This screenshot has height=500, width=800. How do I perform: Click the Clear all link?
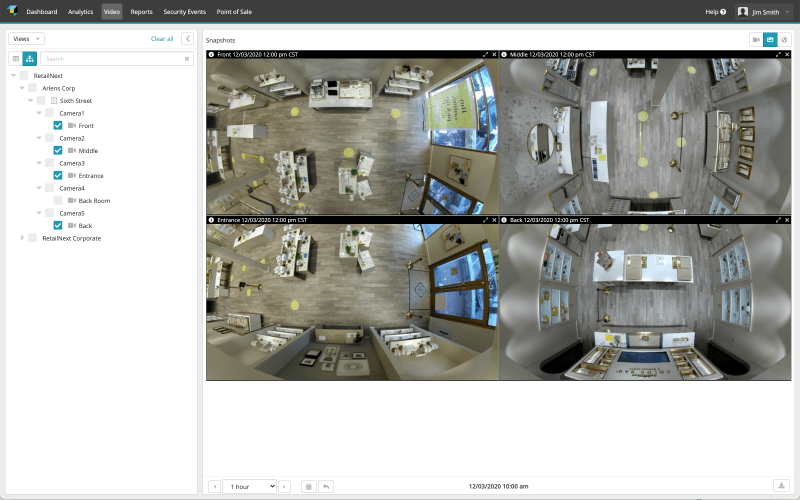coord(162,39)
